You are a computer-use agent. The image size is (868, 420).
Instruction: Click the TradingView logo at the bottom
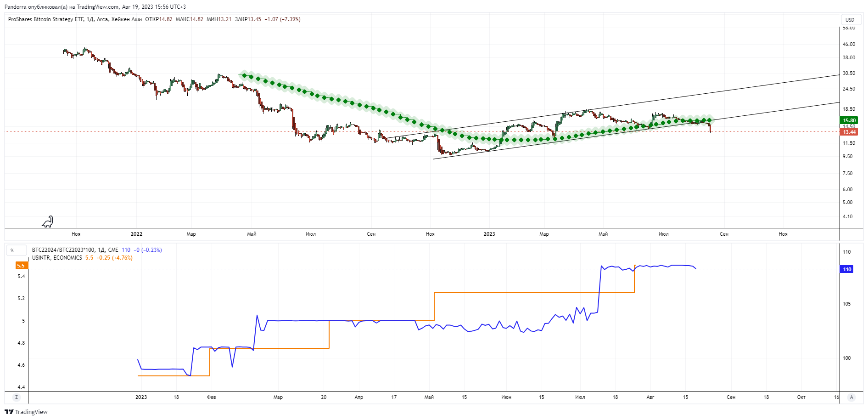(x=26, y=412)
